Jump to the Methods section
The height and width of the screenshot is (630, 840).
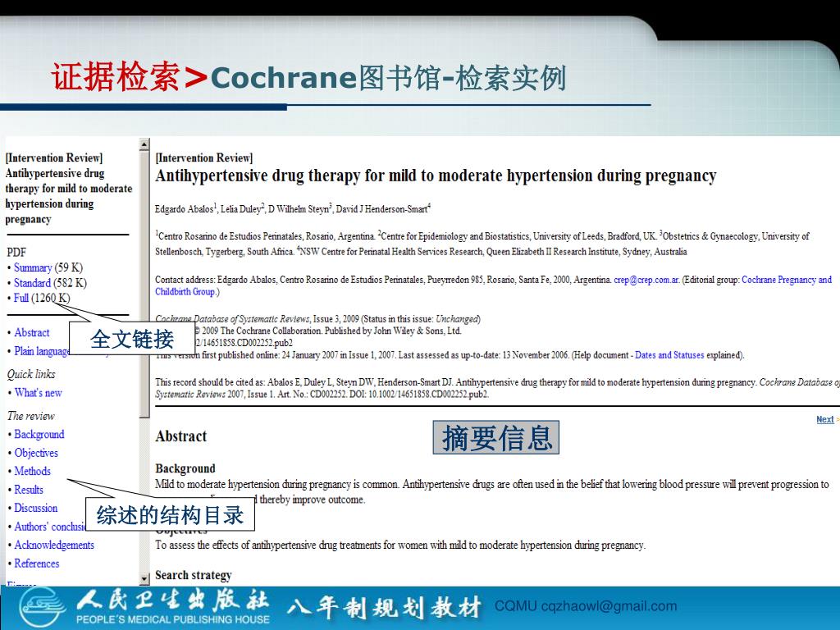tap(32, 471)
